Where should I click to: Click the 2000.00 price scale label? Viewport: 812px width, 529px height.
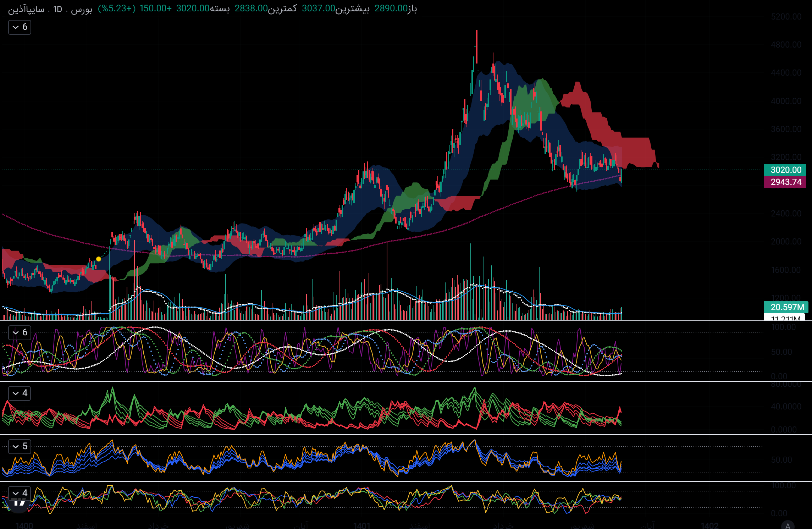pos(786,242)
